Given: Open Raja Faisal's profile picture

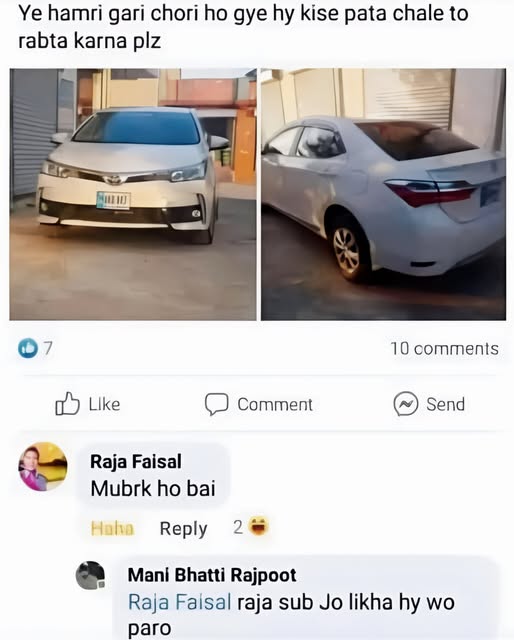Looking at the screenshot, I should [43, 467].
